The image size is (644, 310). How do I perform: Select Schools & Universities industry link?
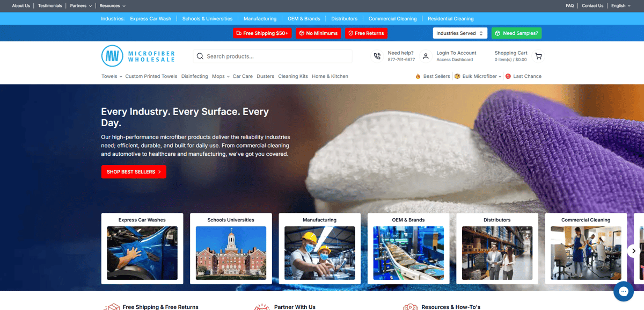point(208,19)
